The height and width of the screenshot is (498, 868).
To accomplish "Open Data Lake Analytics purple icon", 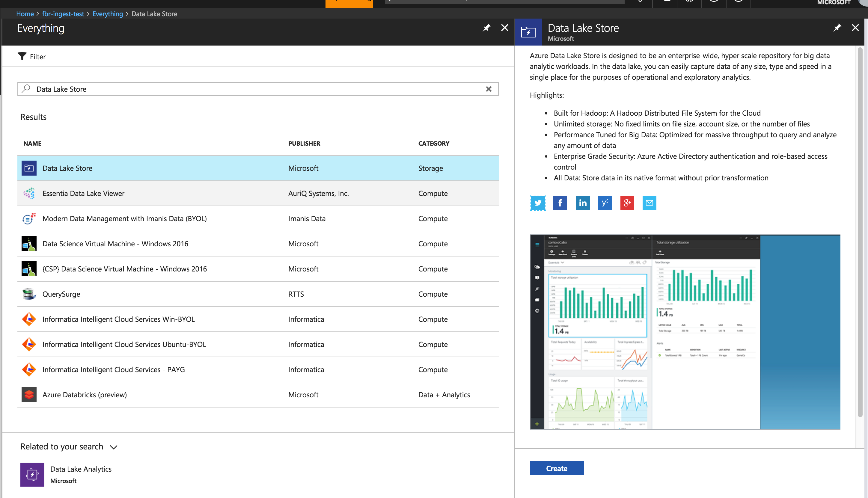I will pos(32,474).
